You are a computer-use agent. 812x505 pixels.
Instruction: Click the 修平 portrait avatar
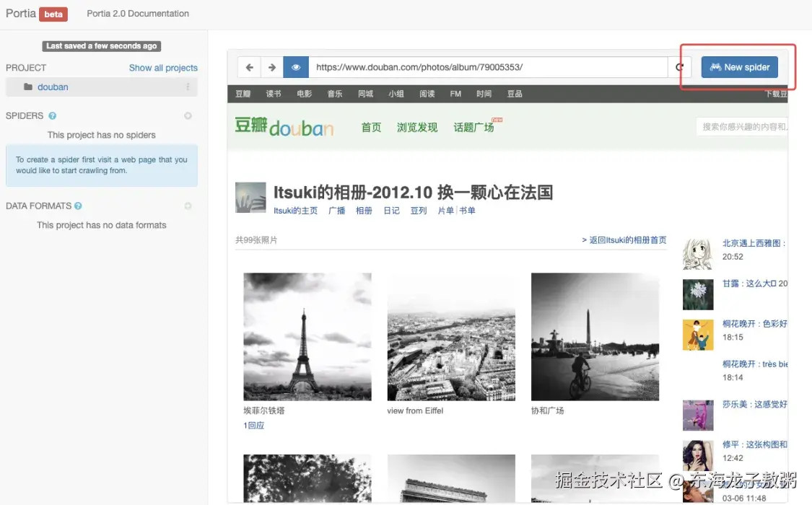tap(697, 455)
